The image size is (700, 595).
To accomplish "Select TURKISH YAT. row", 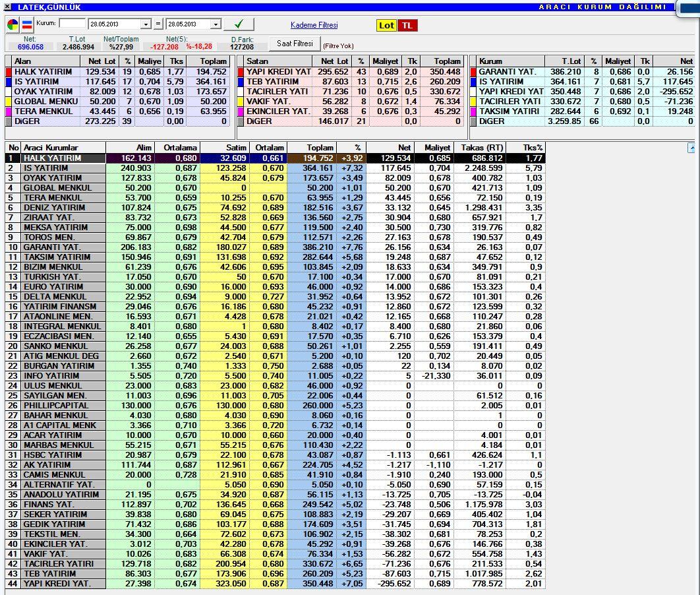I will tap(275, 277).
